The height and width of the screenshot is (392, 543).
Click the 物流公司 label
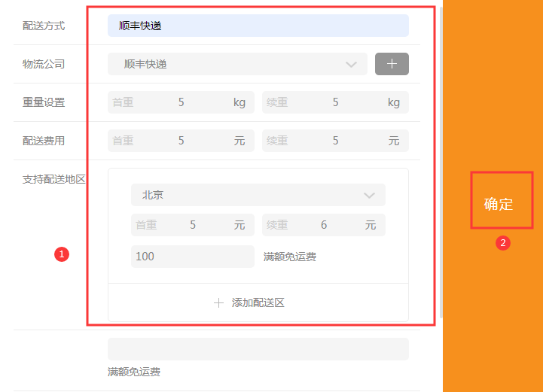click(x=44, y=64)
